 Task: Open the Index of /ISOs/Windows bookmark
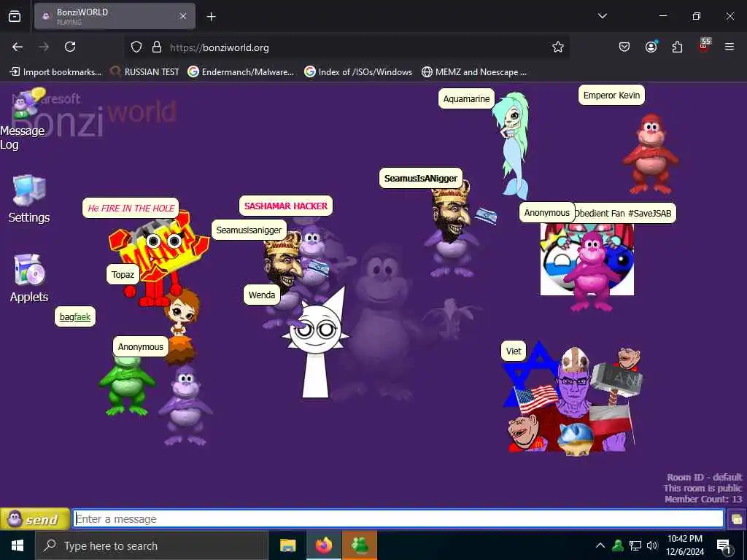(x=358, y=72)
